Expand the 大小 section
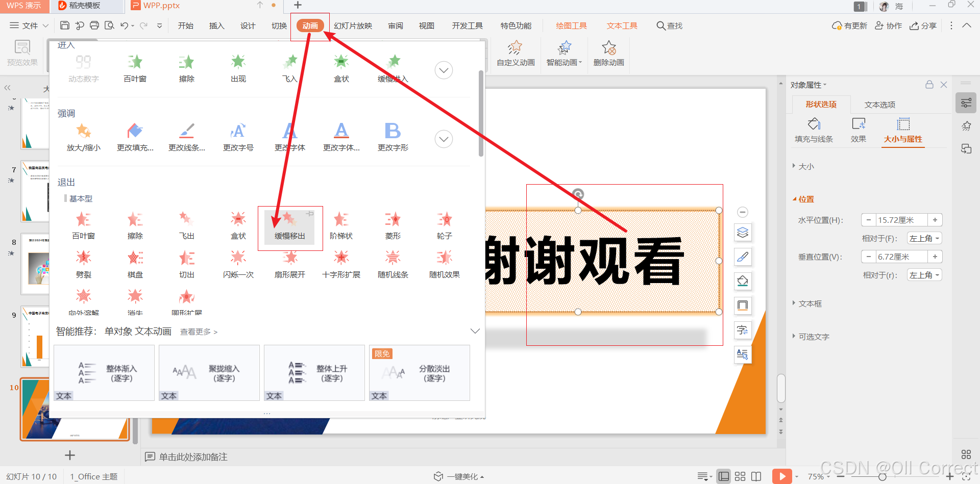Image resolution: width=980 pixels, height=484 pixels. coord(803,166)
